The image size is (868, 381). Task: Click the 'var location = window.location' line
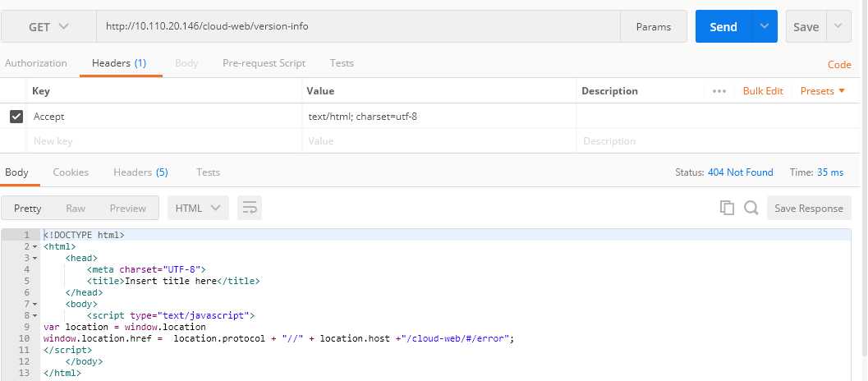(x=125, y=328)
